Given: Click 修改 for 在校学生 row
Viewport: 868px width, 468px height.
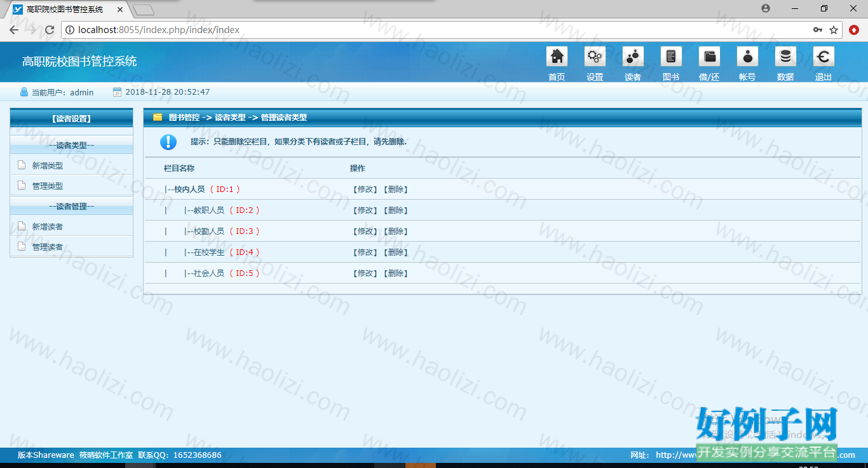Looking at the screenshot, I should tap(365, 252).
